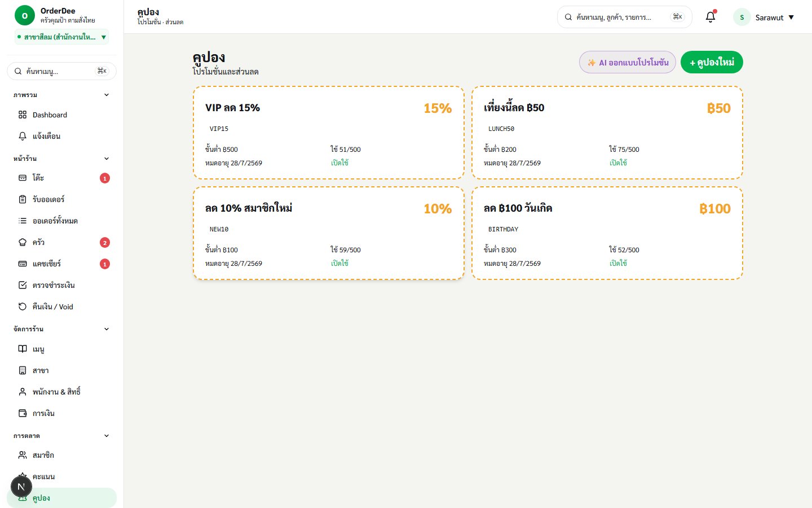Create a coupon with + คูปองใหม่
This screenshot has height=508, width=812.
712,62
